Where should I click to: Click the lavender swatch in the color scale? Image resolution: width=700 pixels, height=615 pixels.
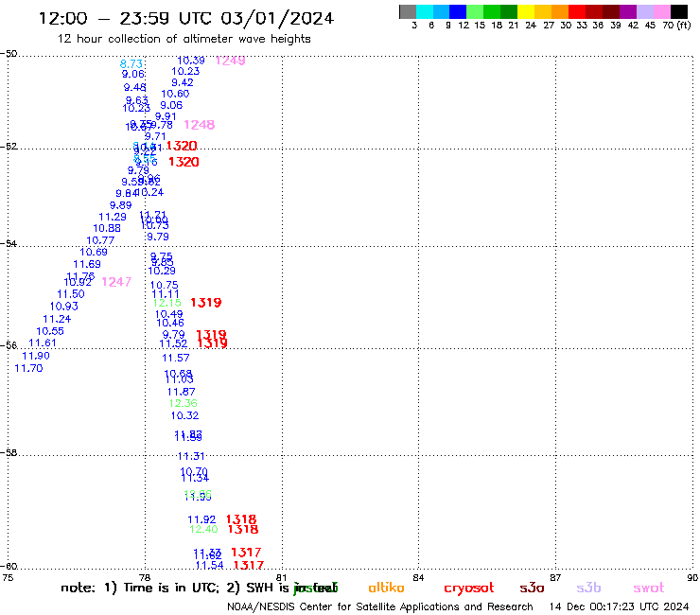[645, 11]
